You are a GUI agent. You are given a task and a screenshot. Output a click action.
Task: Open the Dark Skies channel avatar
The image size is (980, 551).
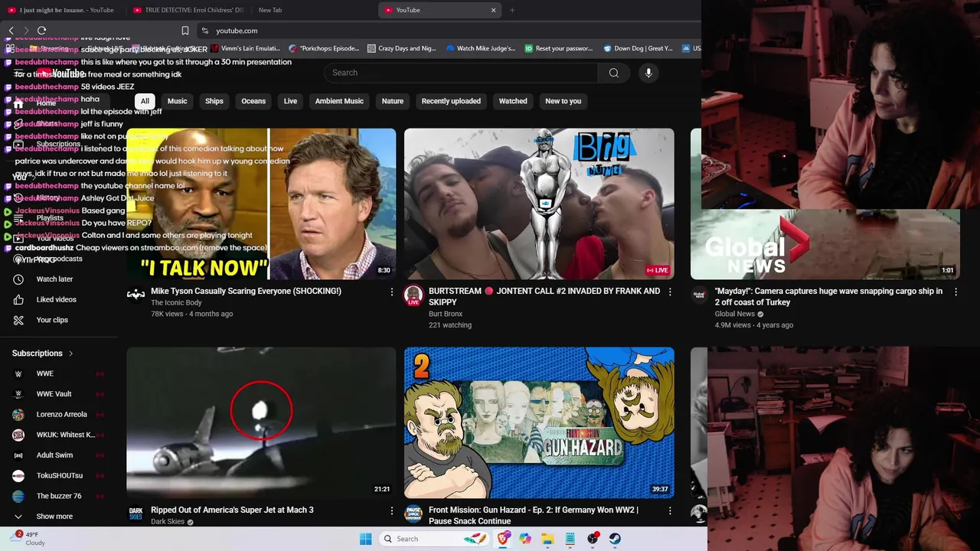pos(136,513)
